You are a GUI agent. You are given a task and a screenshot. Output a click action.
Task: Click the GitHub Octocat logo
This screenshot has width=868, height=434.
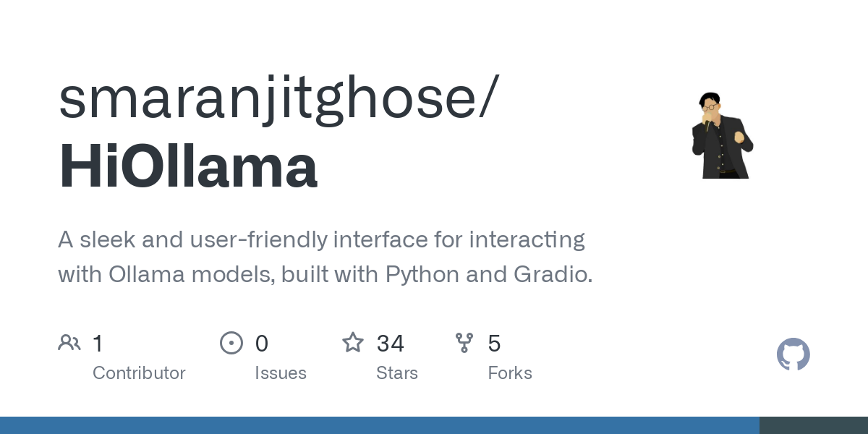(x=793, y=354)
